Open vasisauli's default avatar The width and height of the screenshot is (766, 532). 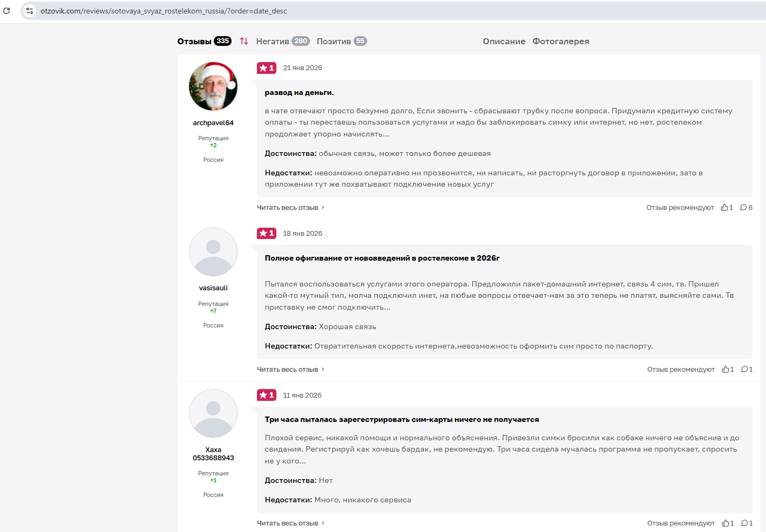pos(213,252)
